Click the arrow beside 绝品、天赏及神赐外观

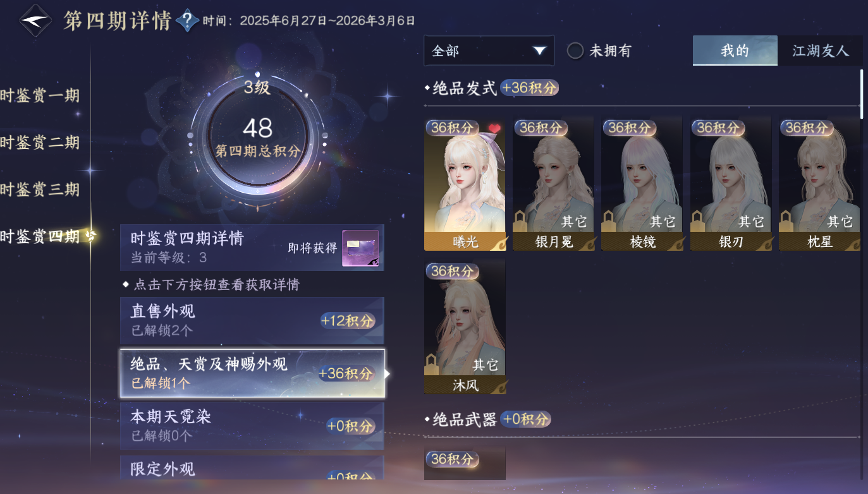388,373
